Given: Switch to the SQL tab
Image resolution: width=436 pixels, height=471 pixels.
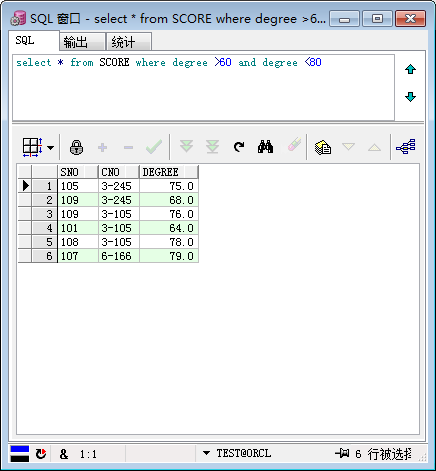Looking at the screenshot, I should [x=34, y=41].
